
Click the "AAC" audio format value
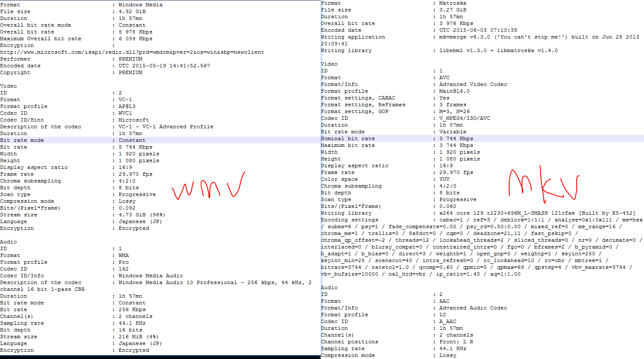coord(444,301)
